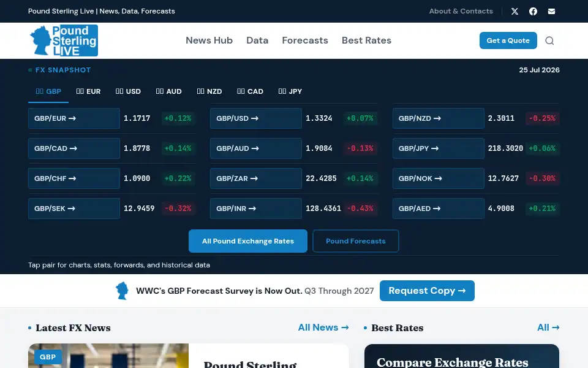This screenshot has width=588, height=368.
Task: Click the Request Copy button
Action: click(x=427, y=291)
